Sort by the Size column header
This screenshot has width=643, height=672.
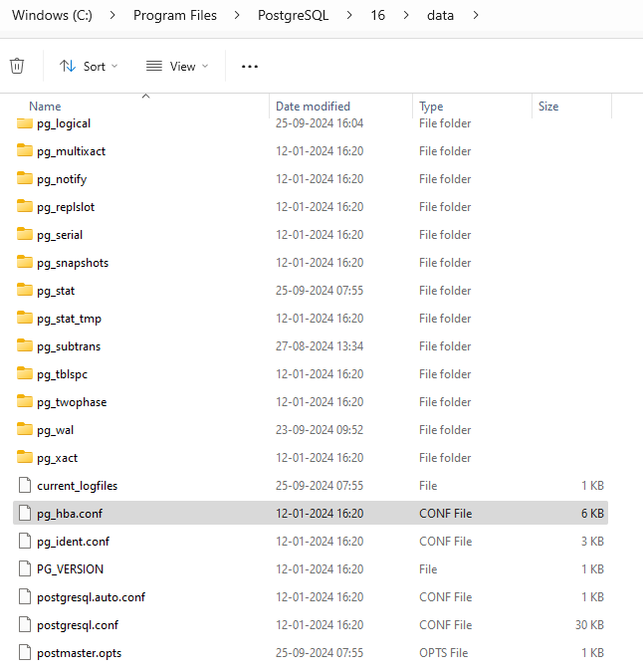[548, 107]
